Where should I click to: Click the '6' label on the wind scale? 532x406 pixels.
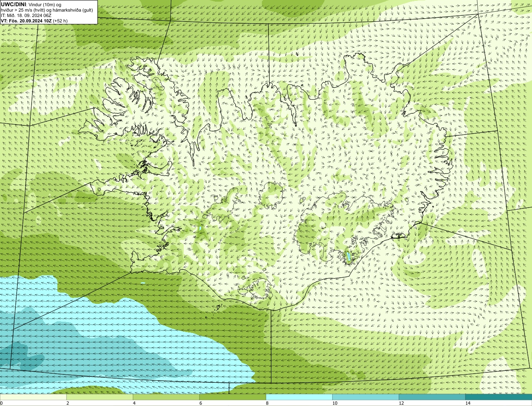tap(200, 403)
